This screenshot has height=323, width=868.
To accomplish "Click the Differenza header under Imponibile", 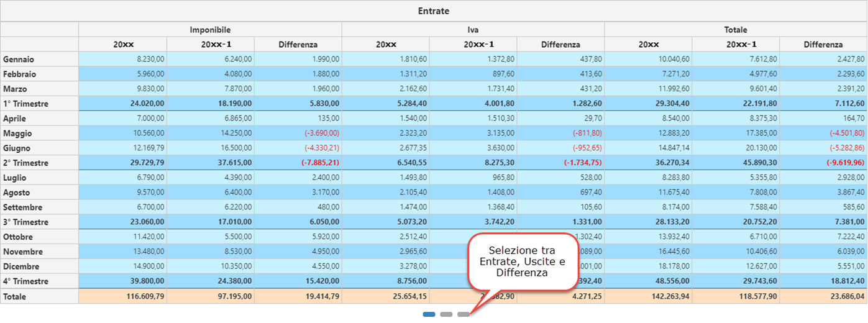I will point(298,45).
